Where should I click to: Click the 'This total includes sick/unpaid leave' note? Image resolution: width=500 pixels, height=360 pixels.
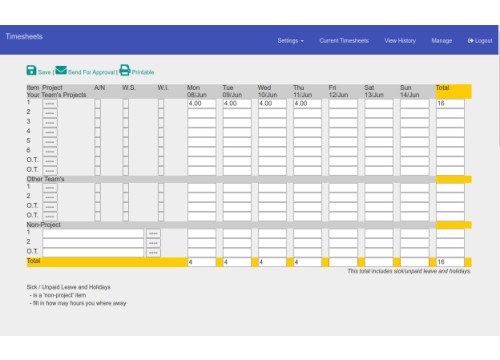[x=409, y=271]
